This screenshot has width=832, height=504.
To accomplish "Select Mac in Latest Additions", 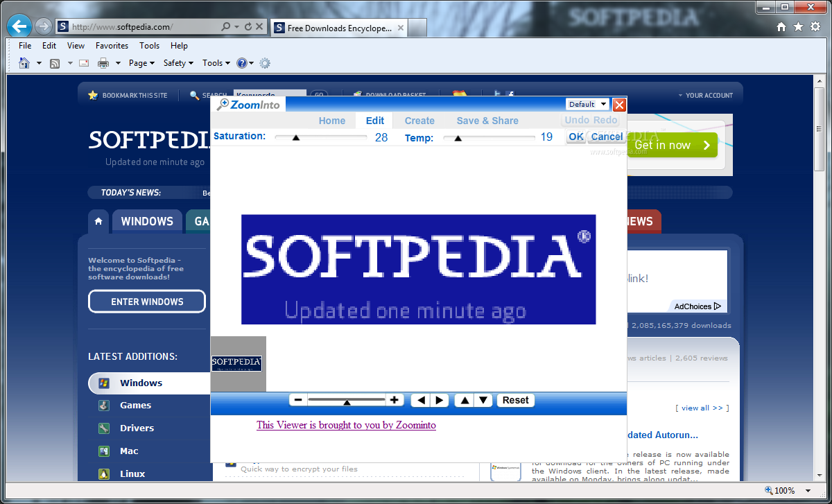I will click(x=129, y=451).
